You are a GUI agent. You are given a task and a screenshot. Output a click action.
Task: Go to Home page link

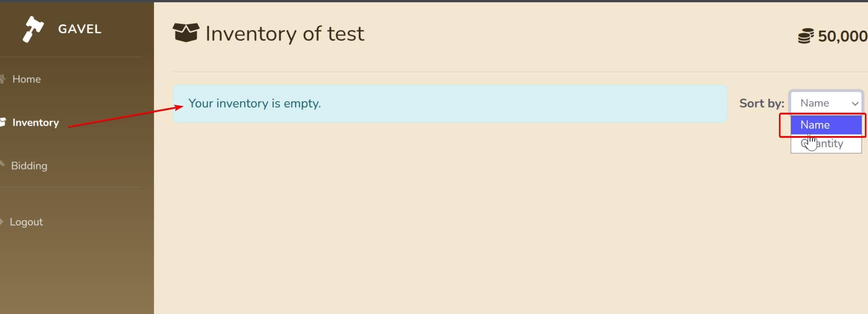pyautogui.click(x=26, y=79)
